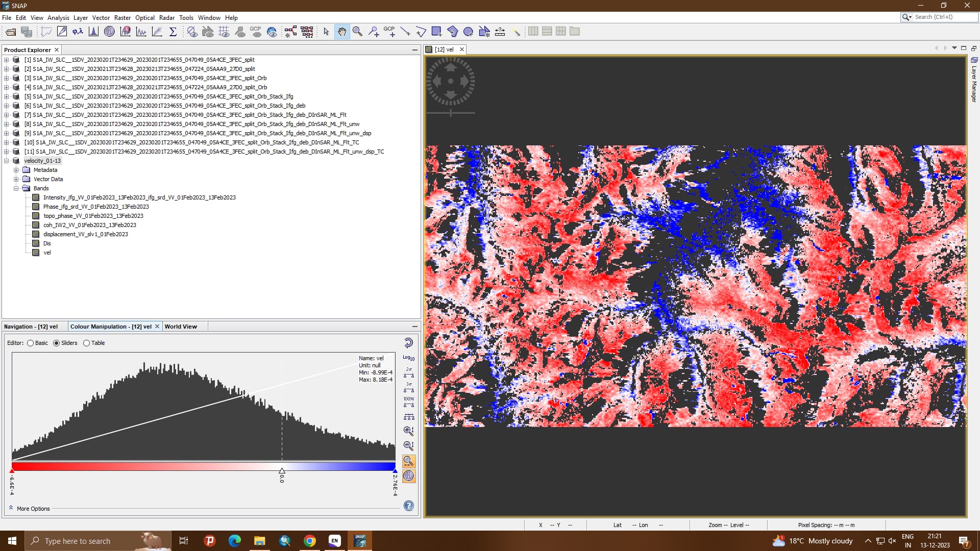Click the More Options link
The height and width of the screenshot is (551, 980).
click(x=33, y=508)
